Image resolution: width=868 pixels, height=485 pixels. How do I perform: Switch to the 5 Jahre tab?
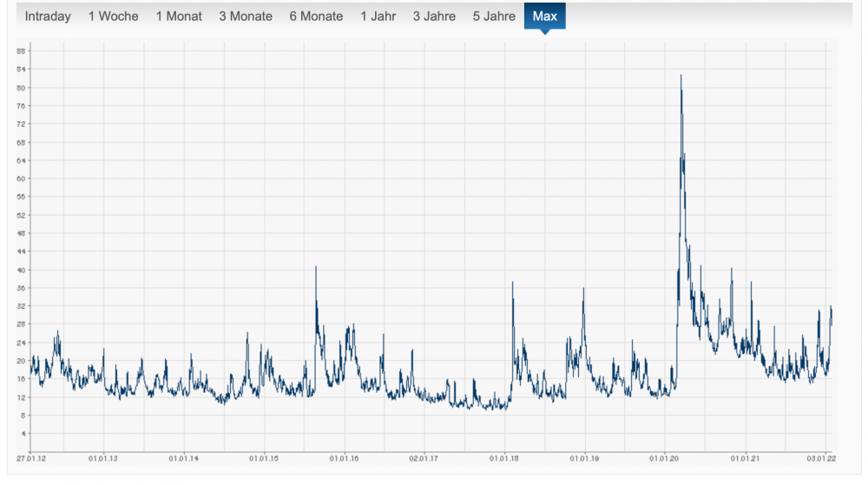[x=494, y=16]
